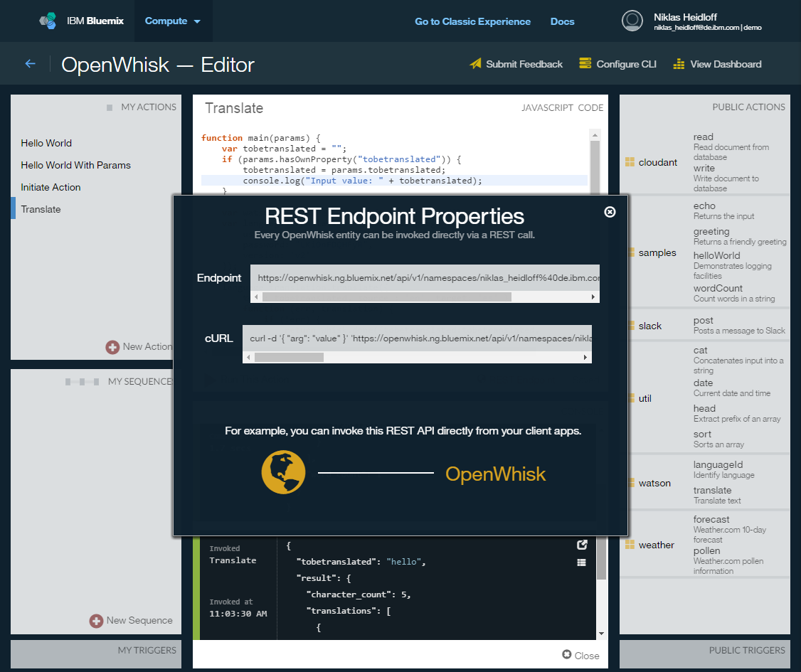This screenshot has width=801, height=672.
Task: Click the user avatar icon
Action: 632,21
